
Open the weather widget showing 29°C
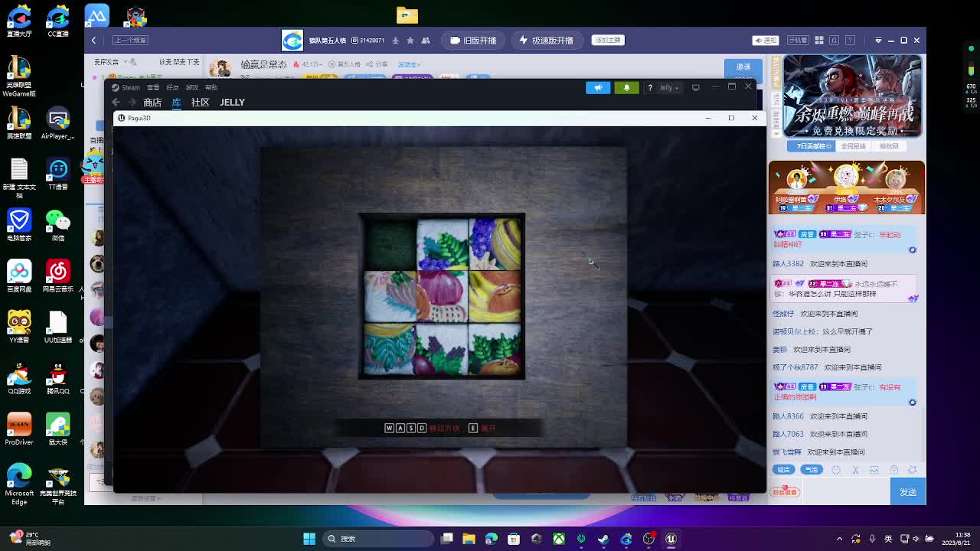point(29,539)
